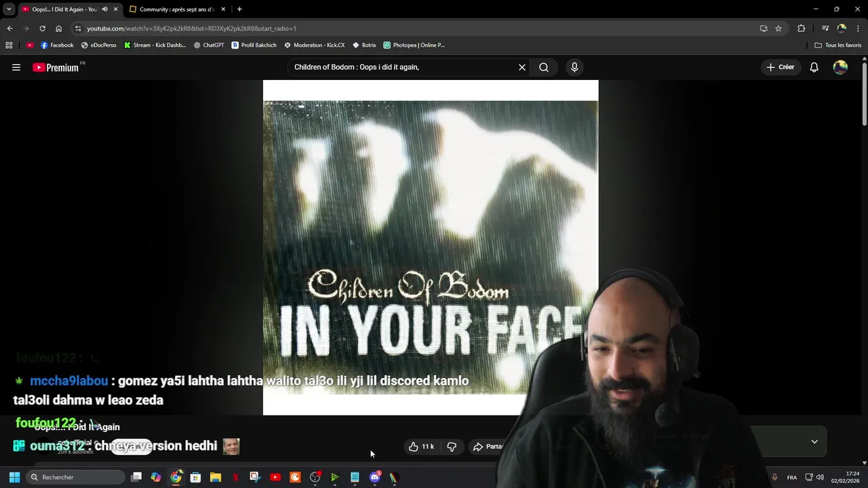Switch to the Community : après sept ans tab
The image size is (868, 488).
pos(176,9)
